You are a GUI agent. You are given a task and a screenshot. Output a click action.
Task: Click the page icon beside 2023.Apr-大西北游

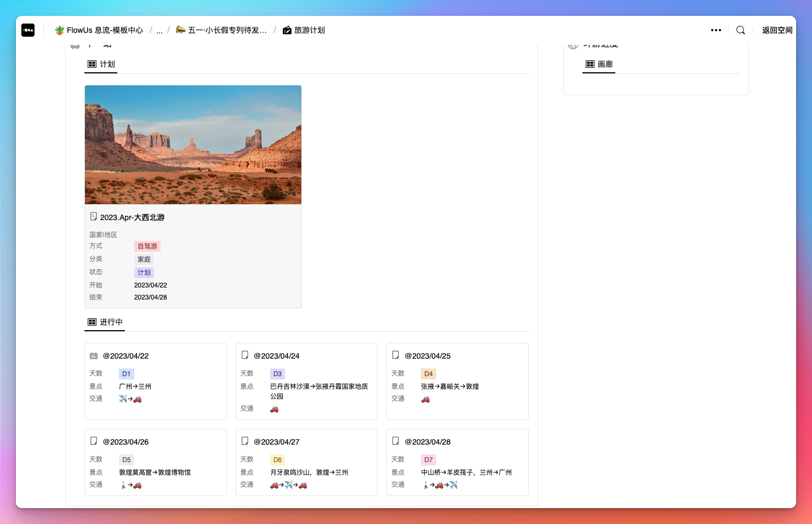(x=94, y=217)
